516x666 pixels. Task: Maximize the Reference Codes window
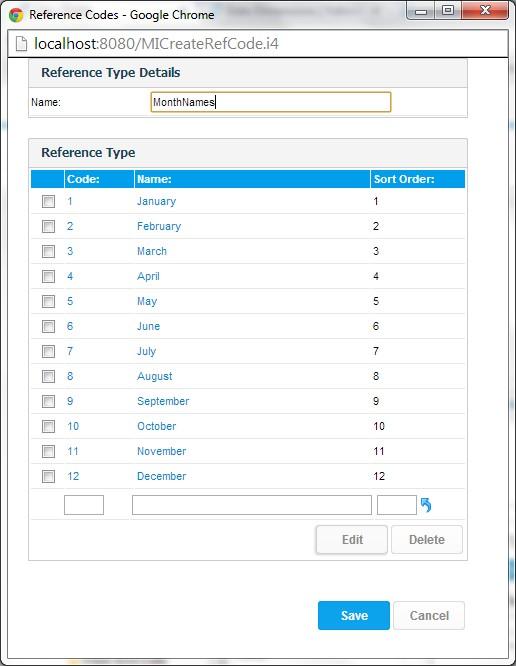coord(448,11)
